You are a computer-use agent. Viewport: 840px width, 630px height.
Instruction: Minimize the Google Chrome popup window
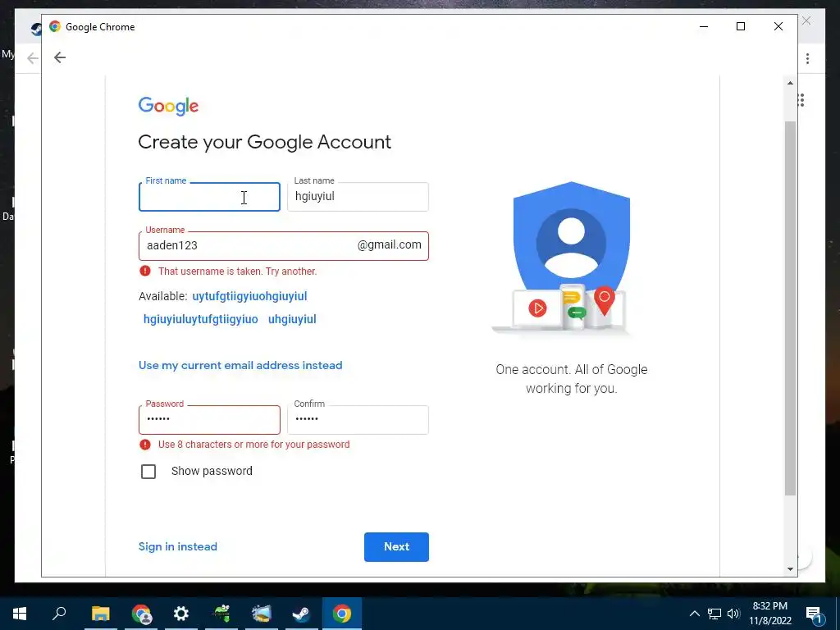(x=704, y=27)
